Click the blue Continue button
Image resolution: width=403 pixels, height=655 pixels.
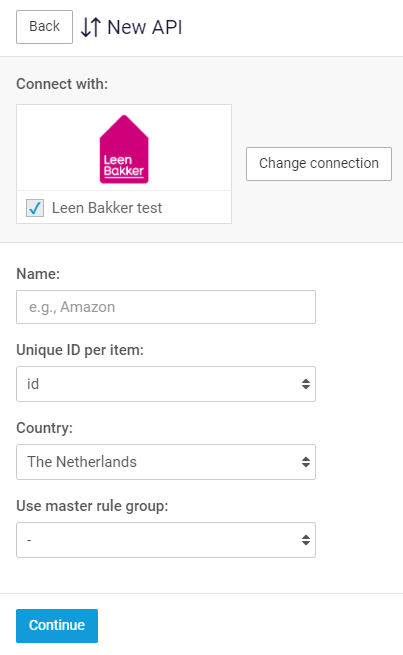57,625
